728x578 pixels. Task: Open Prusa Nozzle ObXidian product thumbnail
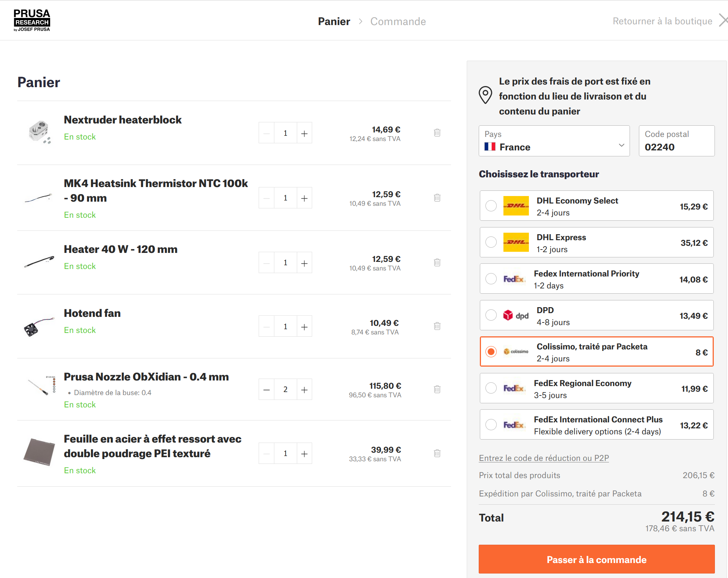[x=40, y=386]
